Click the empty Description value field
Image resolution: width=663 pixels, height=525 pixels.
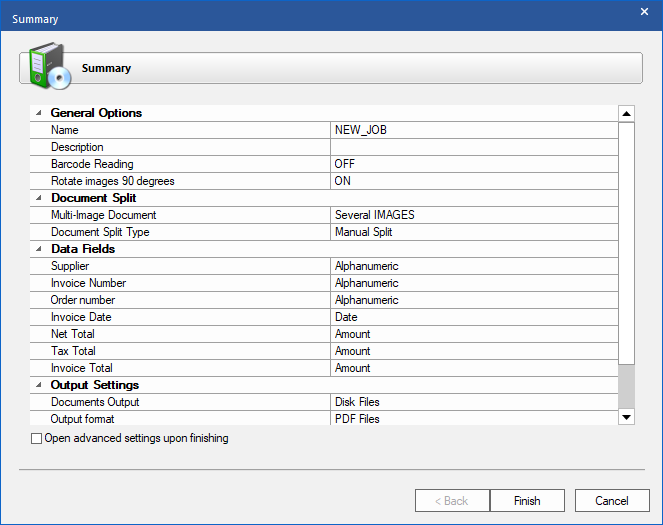click(x=474, y=147)
